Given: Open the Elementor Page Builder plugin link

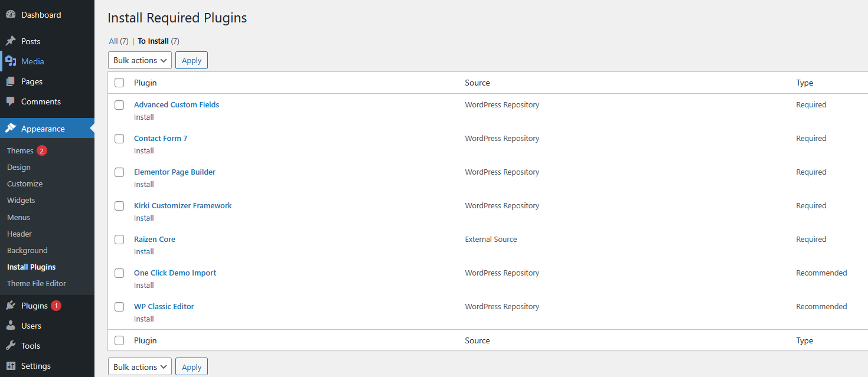Looking at the screenshot, I should point(175,172).
